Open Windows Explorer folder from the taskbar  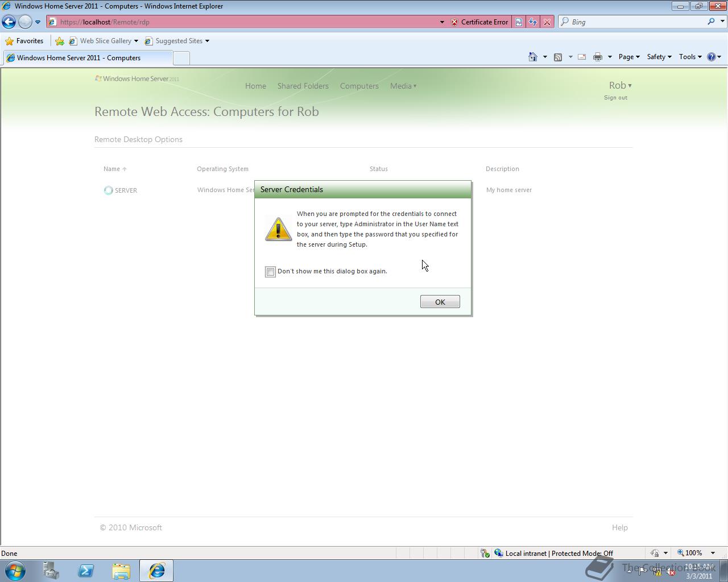pos(121,571)
